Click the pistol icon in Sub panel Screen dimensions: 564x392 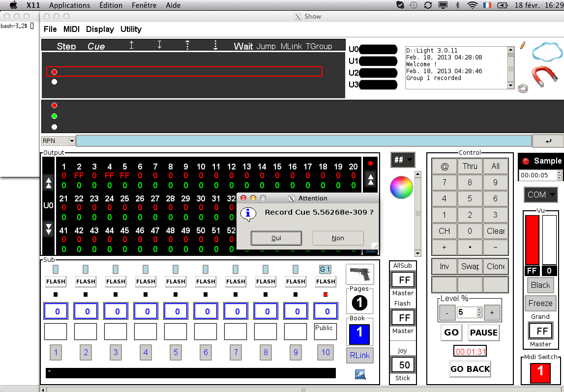pyautogui.click(x=359, y=274)
